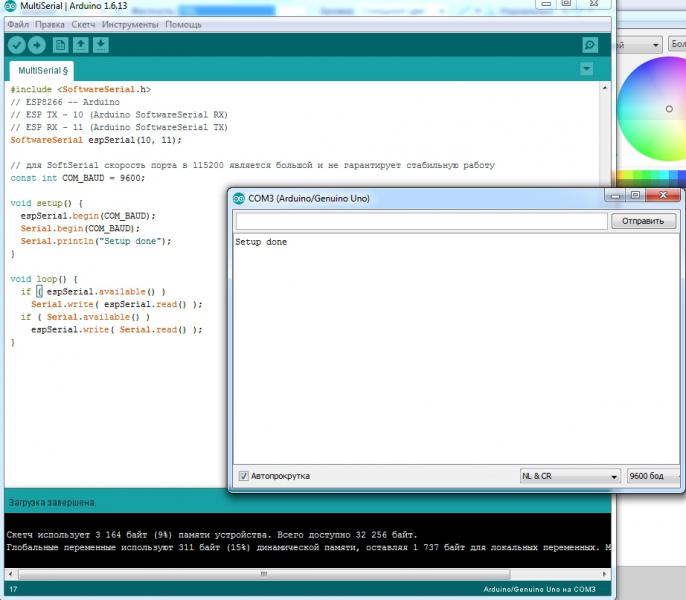Click the 'Скетч использует 3 164 байт' console line

coord(212,535)
